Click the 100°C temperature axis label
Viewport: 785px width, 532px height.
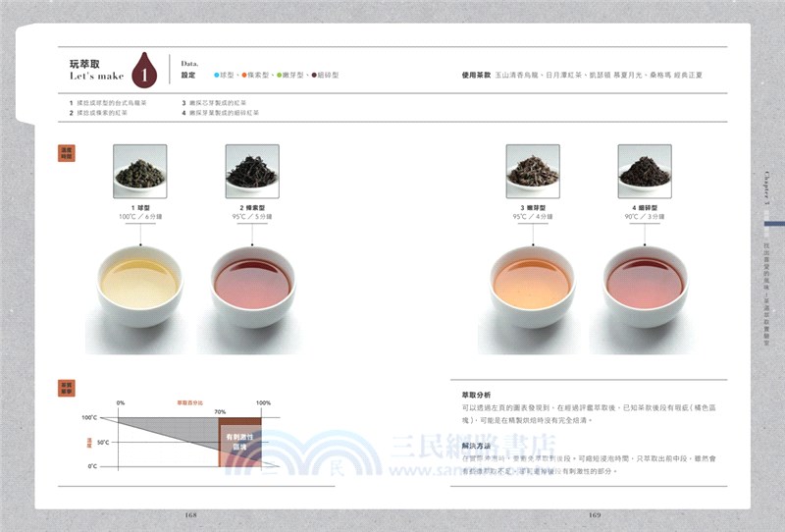click(x=89, y=417)
